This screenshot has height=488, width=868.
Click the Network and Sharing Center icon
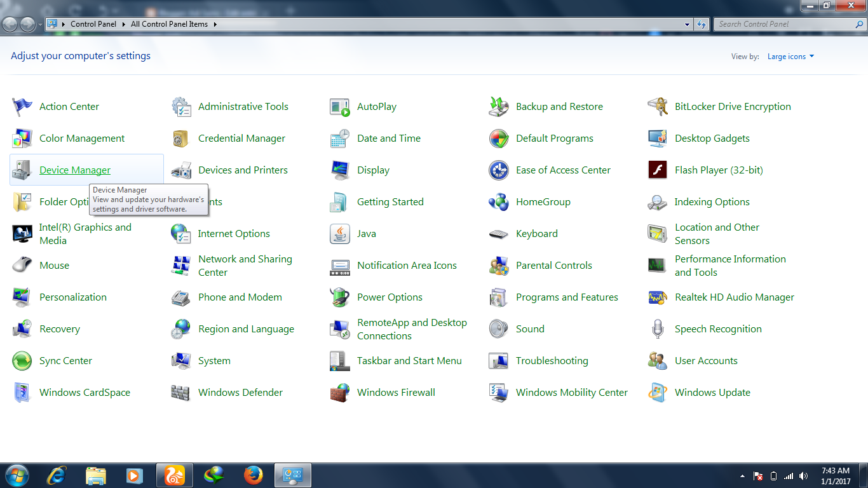click(181, 266)
